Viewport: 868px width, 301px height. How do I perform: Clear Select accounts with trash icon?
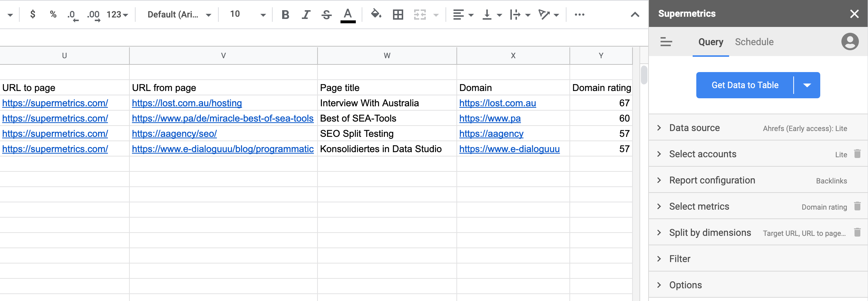857,154
